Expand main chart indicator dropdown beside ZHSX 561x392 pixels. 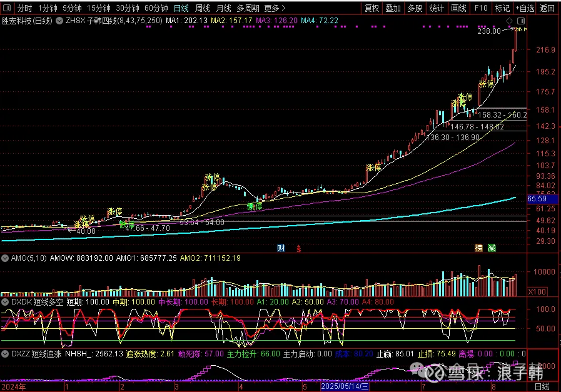coord(59,21)
